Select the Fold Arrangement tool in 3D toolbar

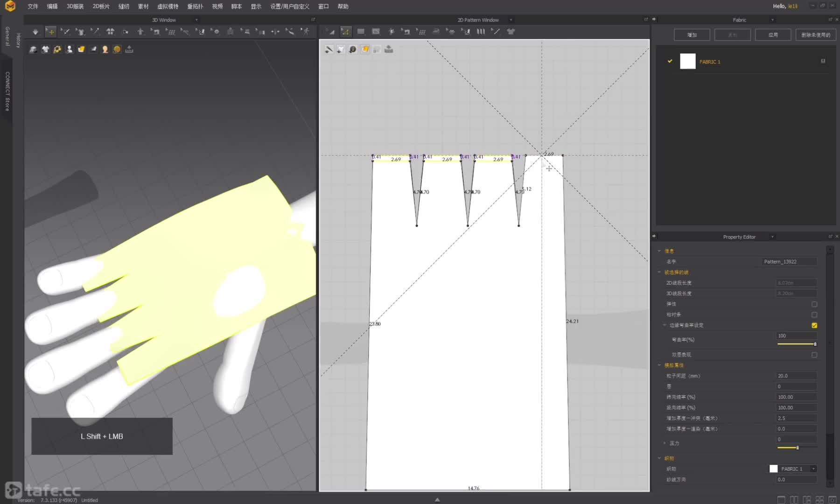[126, 32]
